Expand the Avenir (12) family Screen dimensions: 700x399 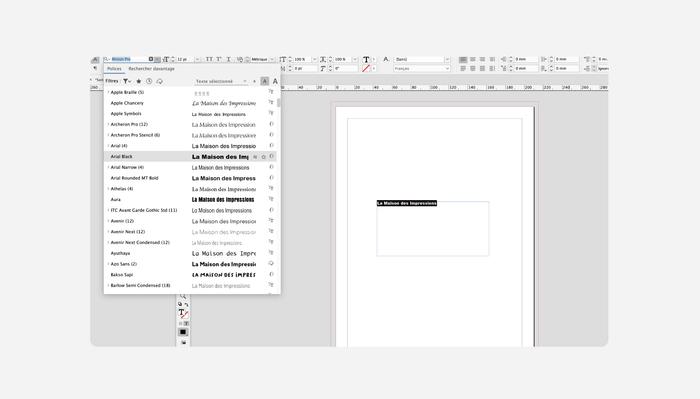(x=108, y=221)
